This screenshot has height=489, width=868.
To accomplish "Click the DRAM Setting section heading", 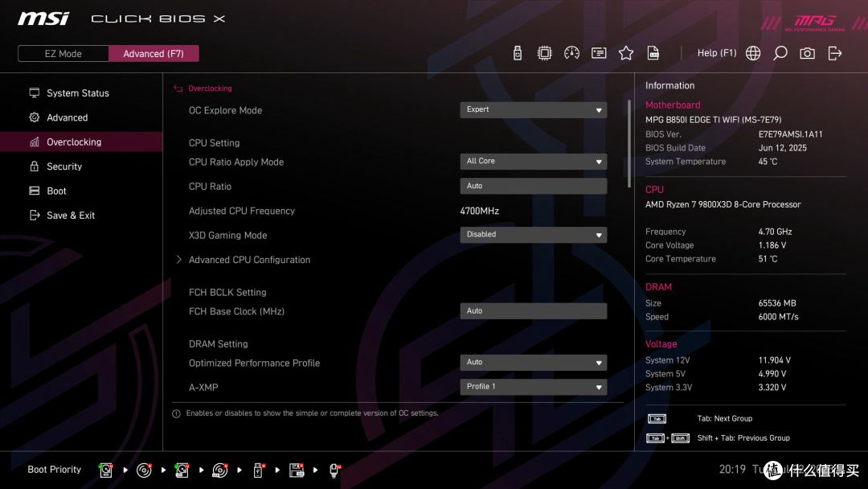I will pyautogui.click(x=218, y=344).
